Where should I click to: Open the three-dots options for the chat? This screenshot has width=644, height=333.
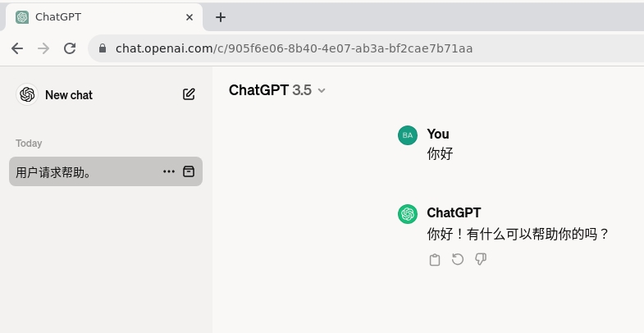[x=169, y=171]
